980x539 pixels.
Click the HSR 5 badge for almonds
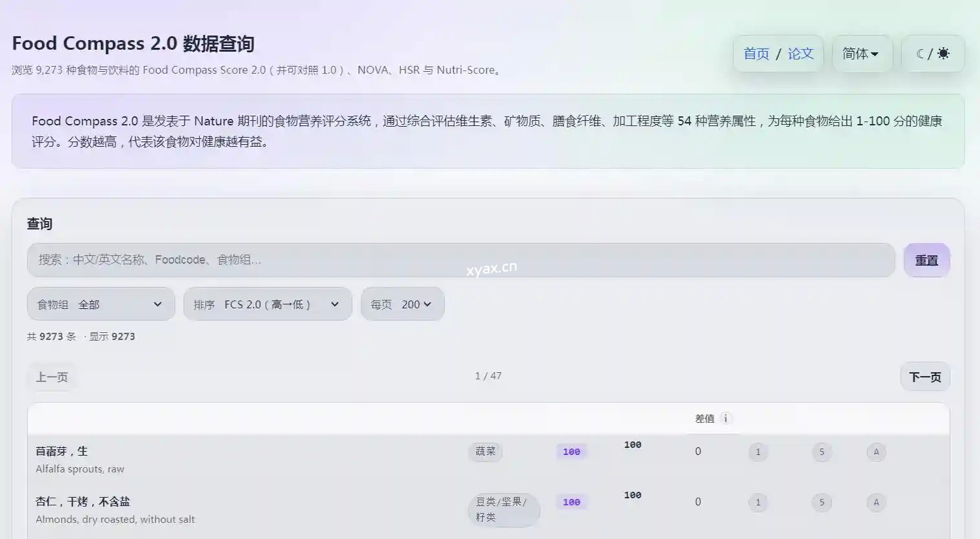click(822, 502)
